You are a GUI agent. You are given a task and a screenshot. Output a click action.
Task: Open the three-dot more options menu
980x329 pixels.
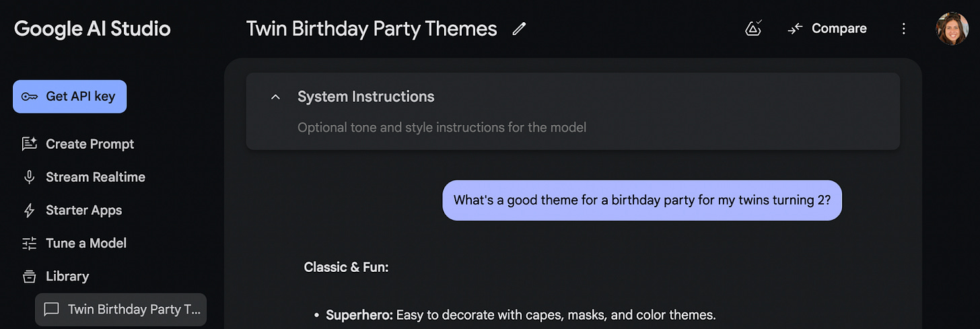pos(904,29)
